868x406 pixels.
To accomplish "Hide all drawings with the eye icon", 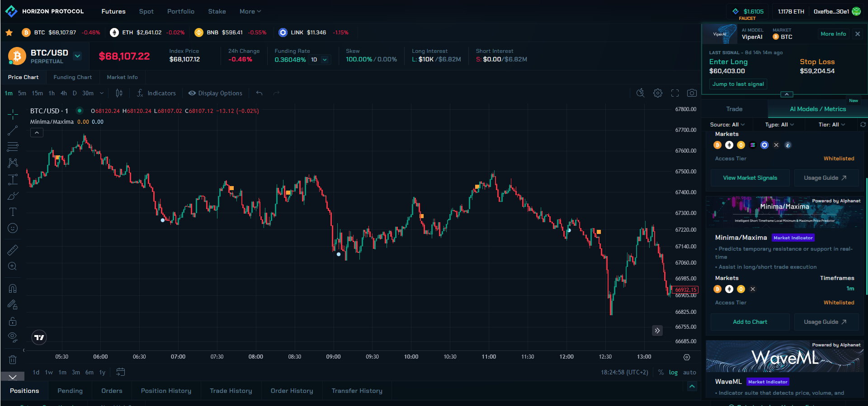I will [x=13, y=336].
